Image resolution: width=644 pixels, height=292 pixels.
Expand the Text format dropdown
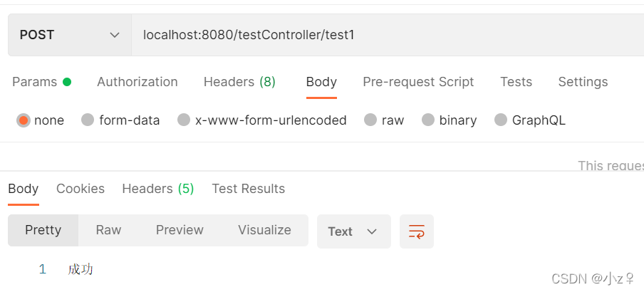tap(353, 231)
